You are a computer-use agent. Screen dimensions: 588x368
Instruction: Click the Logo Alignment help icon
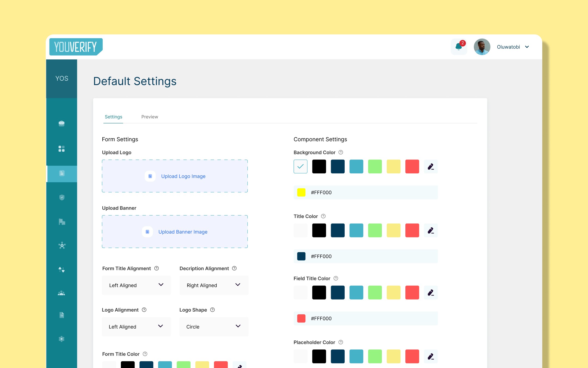[x=144, y=310]
